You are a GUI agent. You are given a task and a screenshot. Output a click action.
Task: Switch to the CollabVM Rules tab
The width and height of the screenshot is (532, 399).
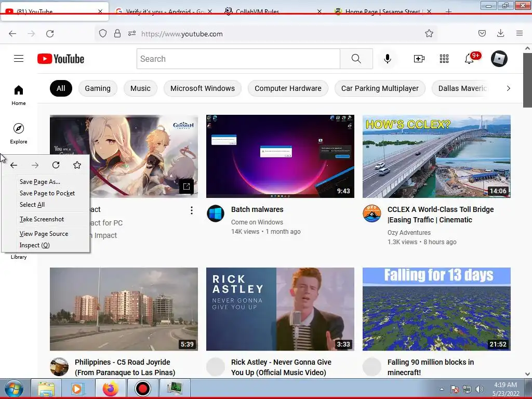click(273, 11)
